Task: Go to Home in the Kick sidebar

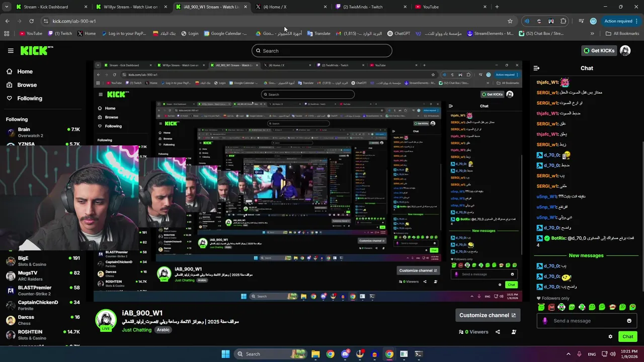Action: (x=20, y=71)
